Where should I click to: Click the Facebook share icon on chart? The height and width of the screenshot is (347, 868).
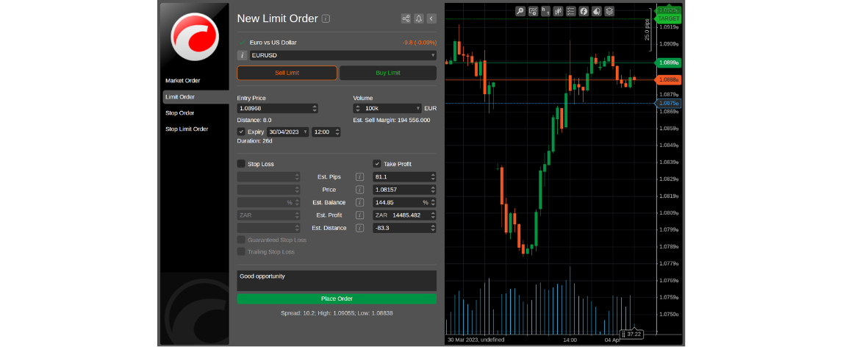[x=584, y=11]
